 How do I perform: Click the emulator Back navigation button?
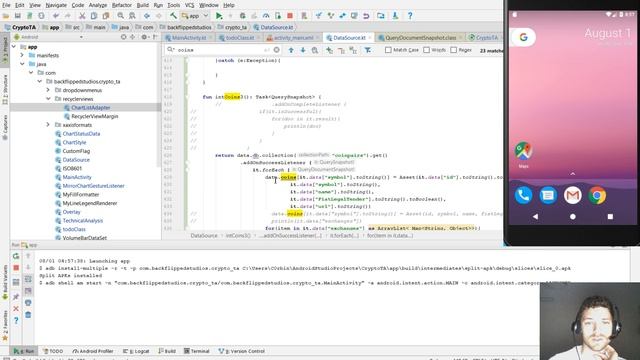[535, 217]
